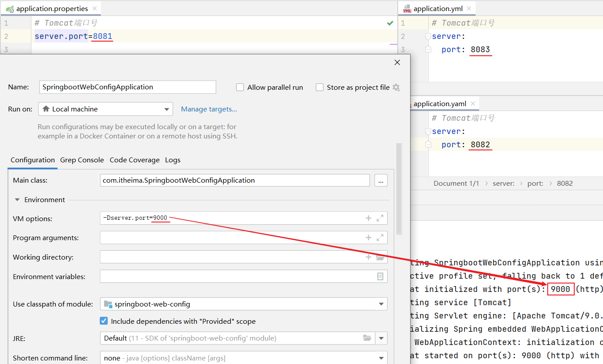Switch to the Code Coverage tab

pyautogui.click(x=134, y=160)
